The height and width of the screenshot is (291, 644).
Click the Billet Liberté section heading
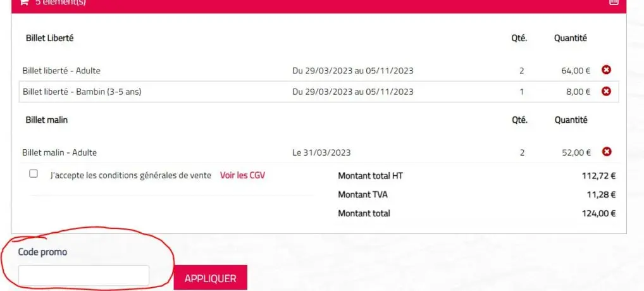(49, 38)
